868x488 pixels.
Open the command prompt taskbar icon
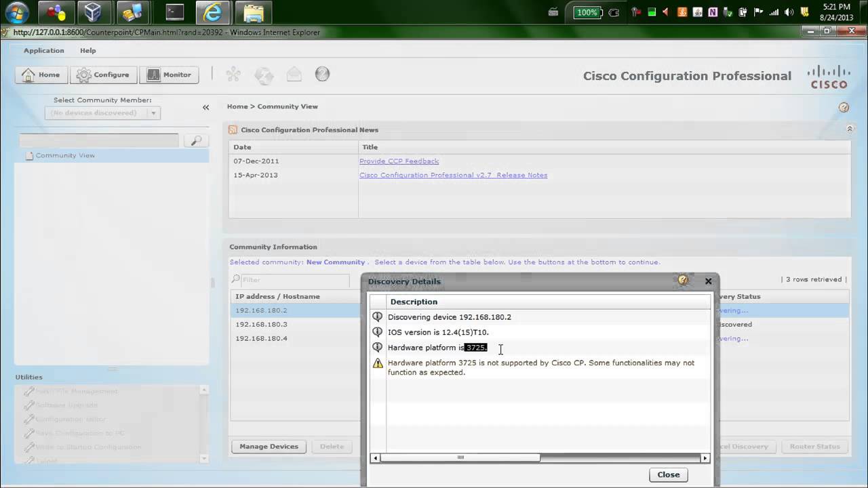click(x=175, y=12)
